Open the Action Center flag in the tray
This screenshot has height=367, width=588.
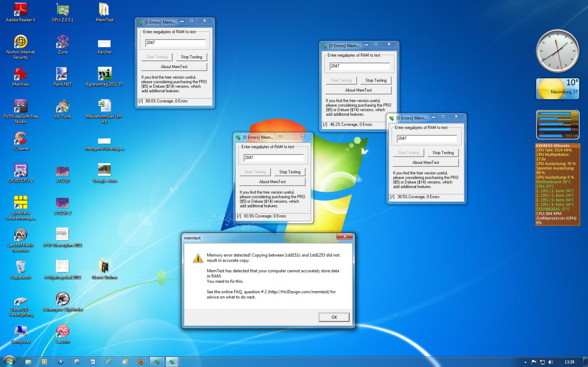(534, 362)
